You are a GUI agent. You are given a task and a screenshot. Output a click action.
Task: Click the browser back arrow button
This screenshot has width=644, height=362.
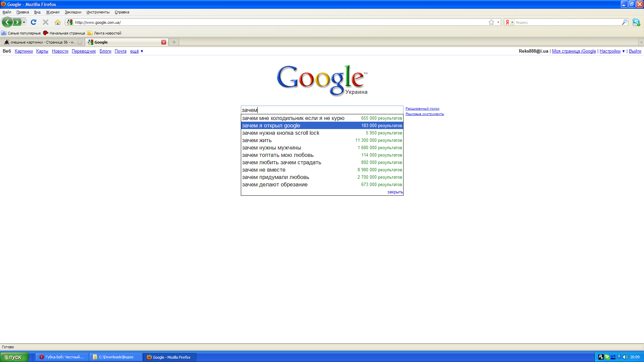[7, 22]
